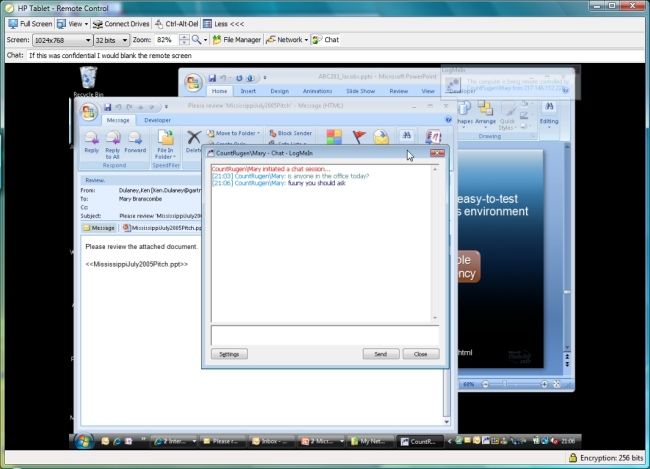Open File In Folder dropdown
The image size is (650, 469).
tap(165, 145)
